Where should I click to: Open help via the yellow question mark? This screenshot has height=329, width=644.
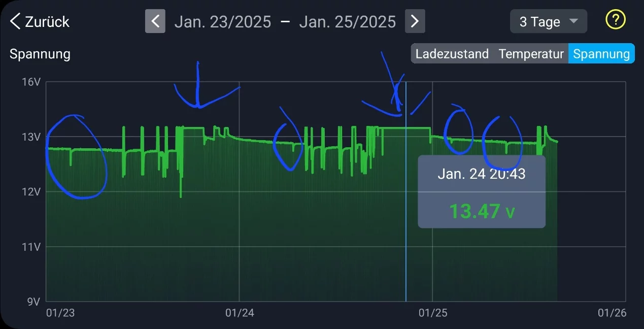(x=615, y=20)
